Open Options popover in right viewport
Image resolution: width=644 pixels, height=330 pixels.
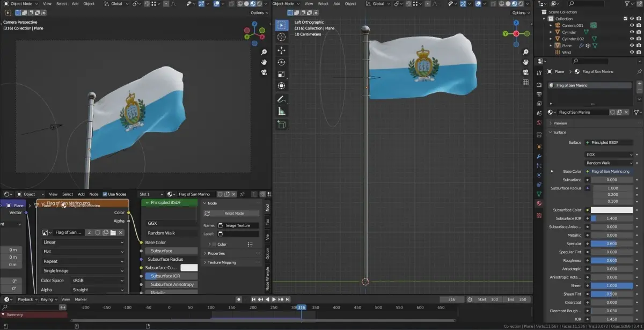[519, 13]
